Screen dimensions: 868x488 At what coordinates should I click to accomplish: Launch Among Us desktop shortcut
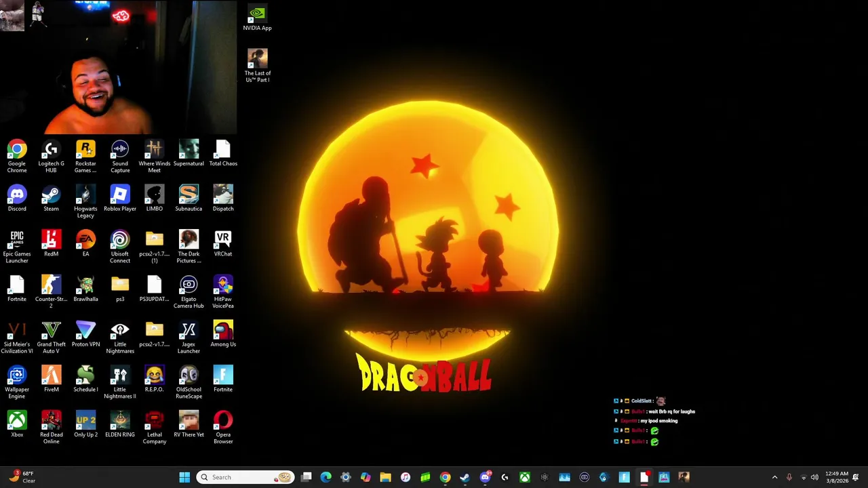tap(223, 335)
